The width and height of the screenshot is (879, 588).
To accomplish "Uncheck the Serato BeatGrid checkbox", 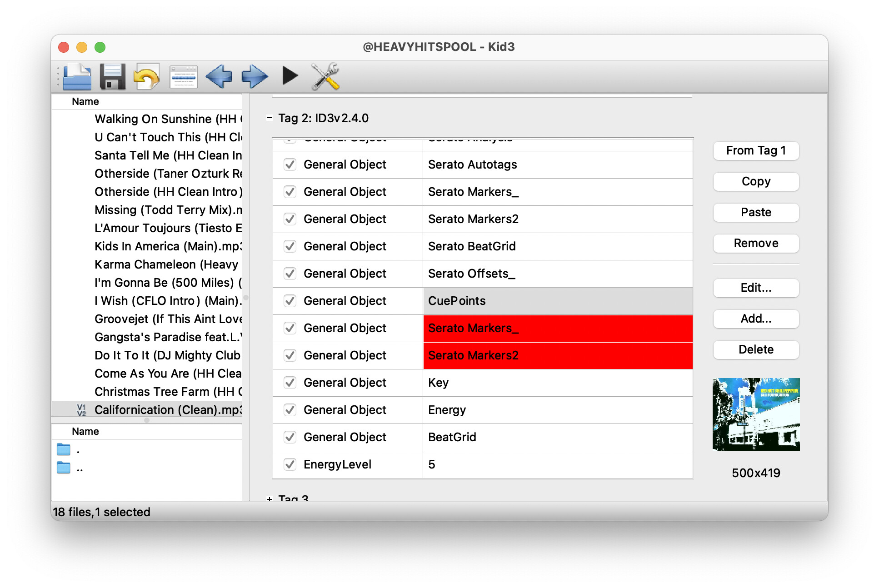I will (x=290, y=246).
